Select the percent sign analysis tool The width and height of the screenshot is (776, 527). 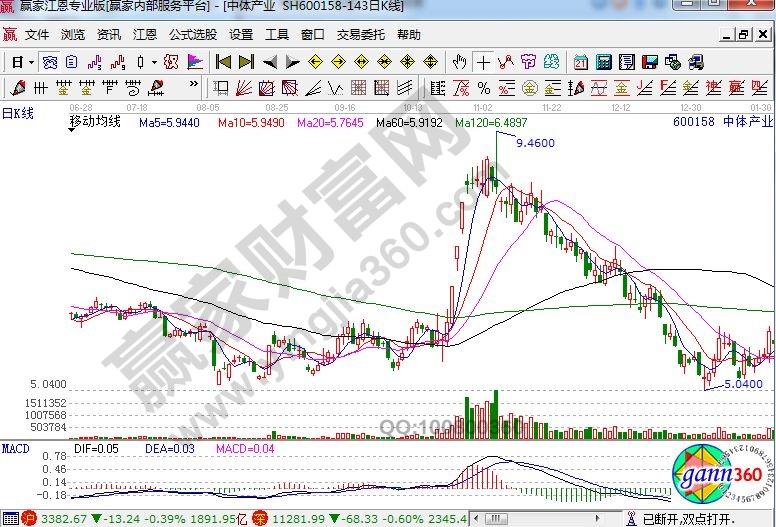pyautogui.click(x=483, y=87)
